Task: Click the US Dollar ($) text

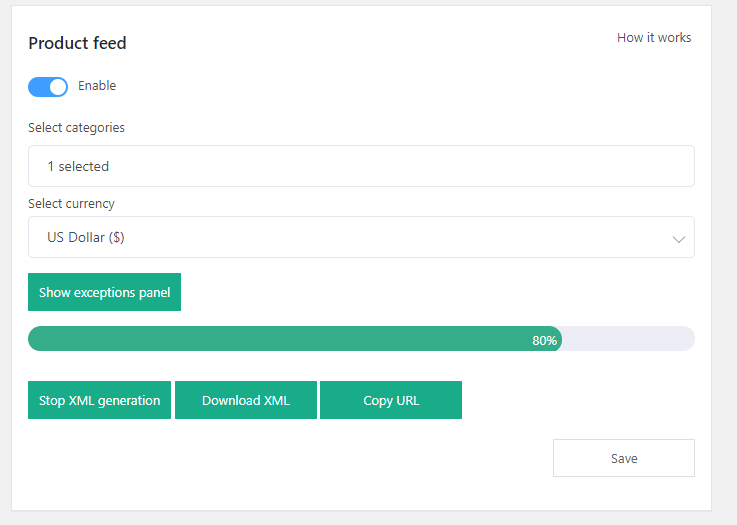Action: pos(86,238)
